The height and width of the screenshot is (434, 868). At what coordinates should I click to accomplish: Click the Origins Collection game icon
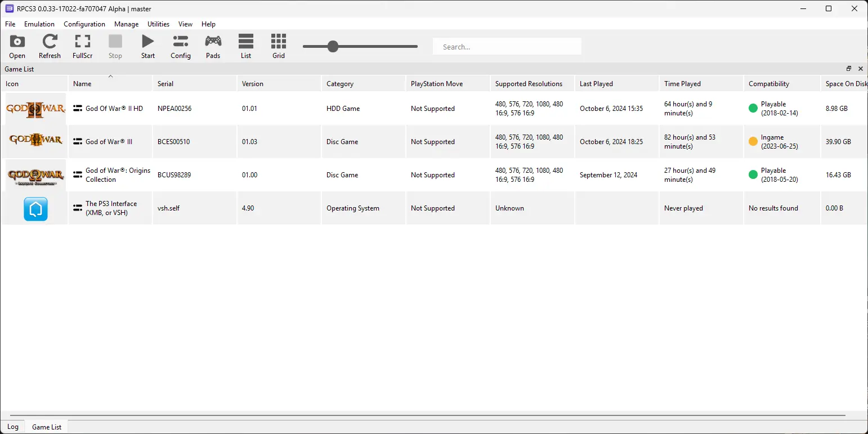[35, 175]
